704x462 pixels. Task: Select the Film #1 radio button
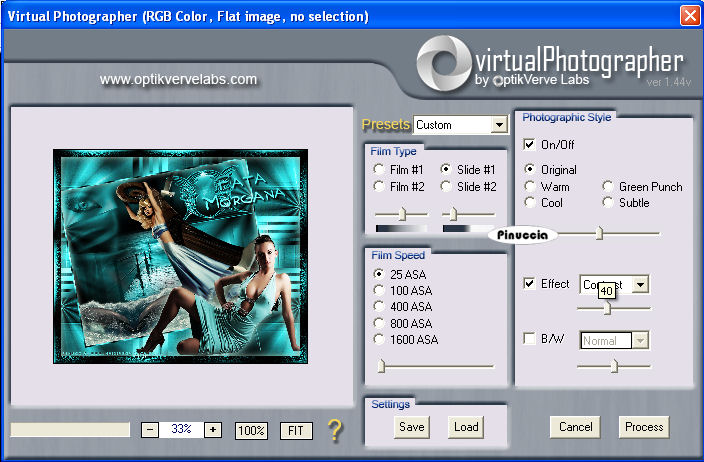tap(378, 169)
